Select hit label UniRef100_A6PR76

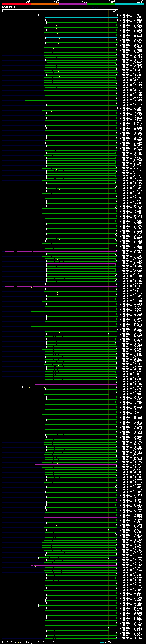[131, 306]
